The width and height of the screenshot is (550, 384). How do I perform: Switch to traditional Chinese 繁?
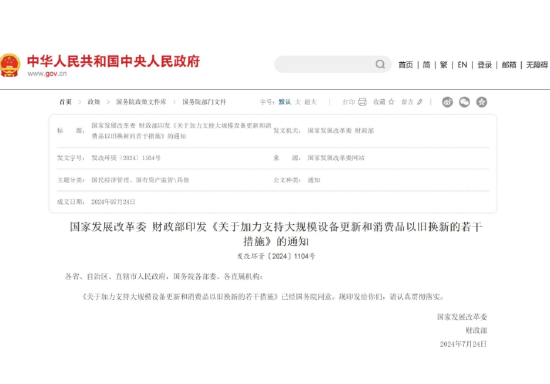click(443, 65)
